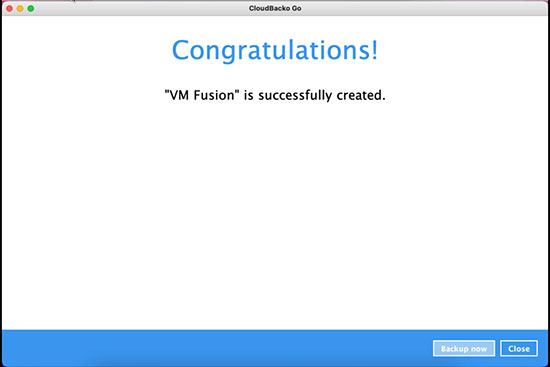Image resolution: width=550 pixels, height=367 pixels.
Task: Click the blue footer bar's empty area
Action: (x=210, y=348)
